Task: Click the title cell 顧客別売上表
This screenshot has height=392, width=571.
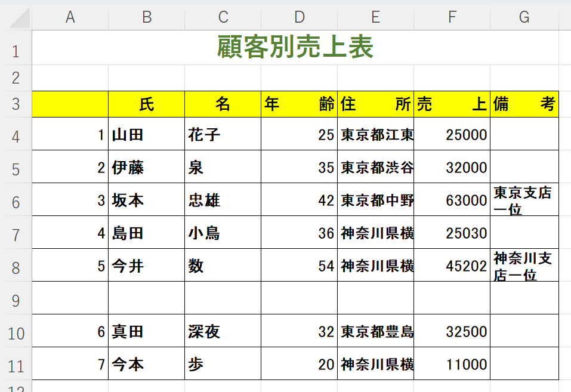Action: click(295, 48)
